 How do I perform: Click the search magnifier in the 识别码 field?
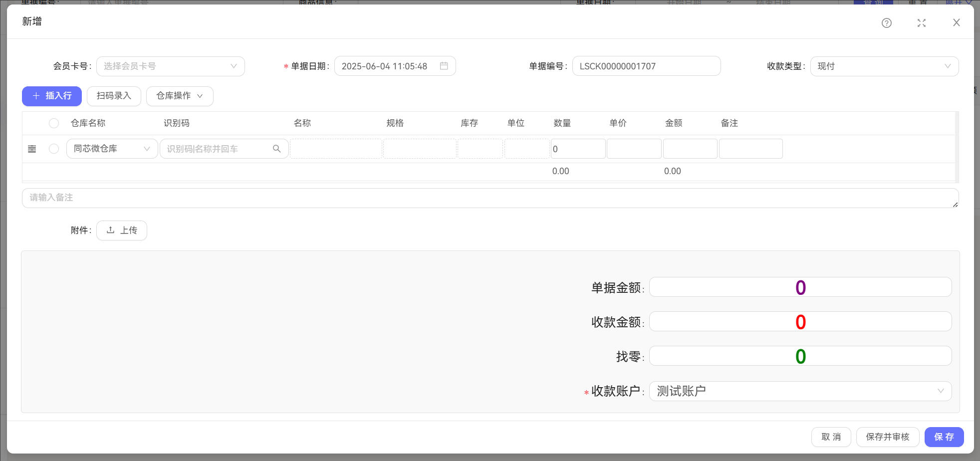pyautogui.click(x=276, y=148)
